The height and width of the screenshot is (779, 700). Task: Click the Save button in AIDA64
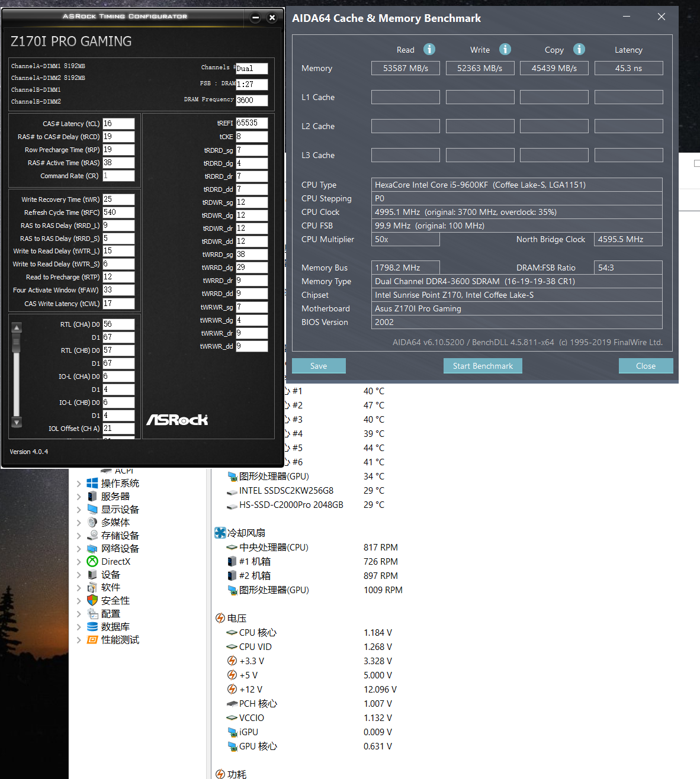pyautogui.click(x=318, y=365)
